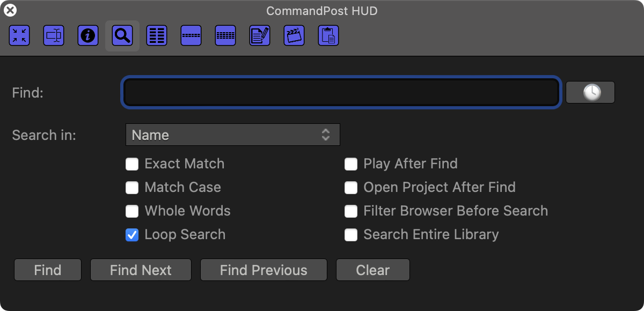The image size is (644, 311).
Task: Click the multi-row grid panel icon
Action: pyautogui.click(x=225, y=36)
